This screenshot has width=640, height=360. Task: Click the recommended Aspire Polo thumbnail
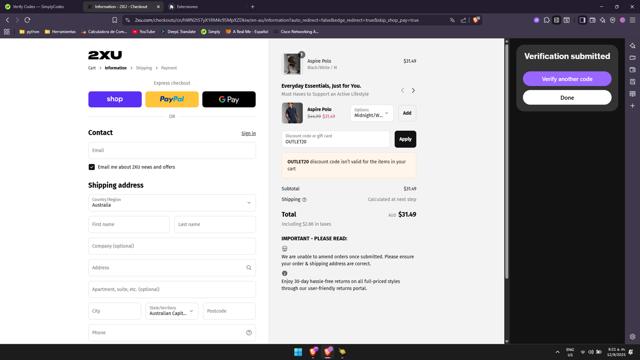[292, 113]
